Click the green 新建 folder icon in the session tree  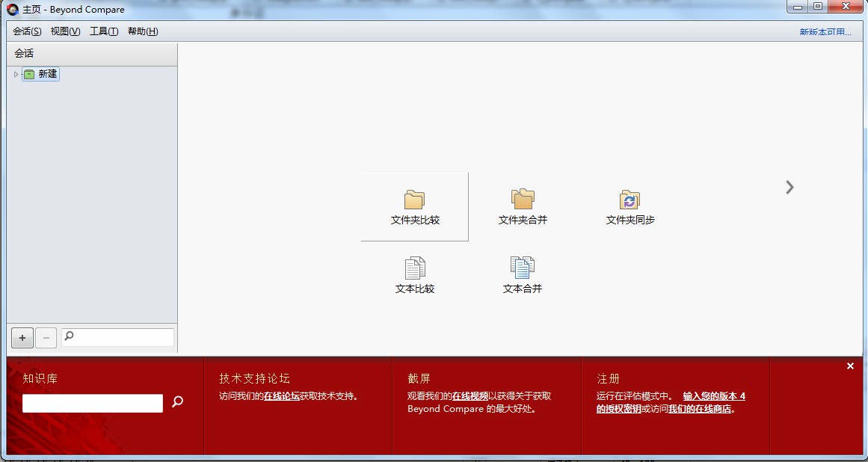[x=29, y=74]
